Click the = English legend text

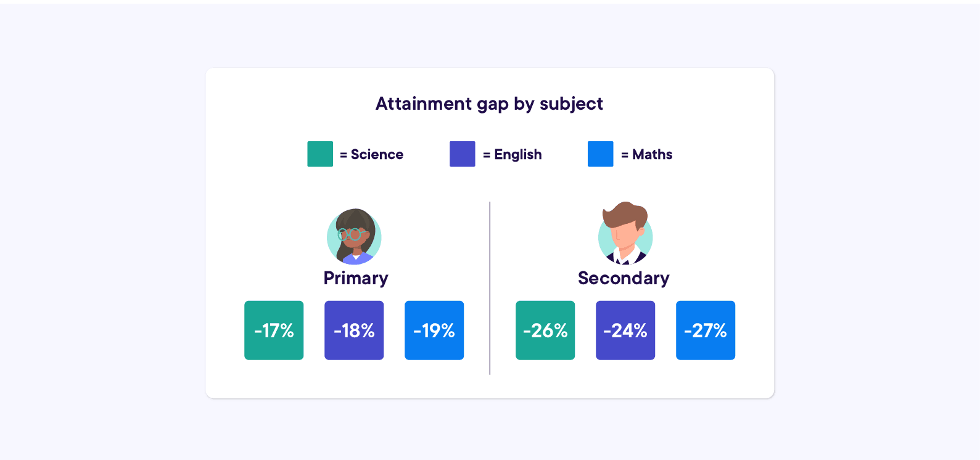[513, 155]
